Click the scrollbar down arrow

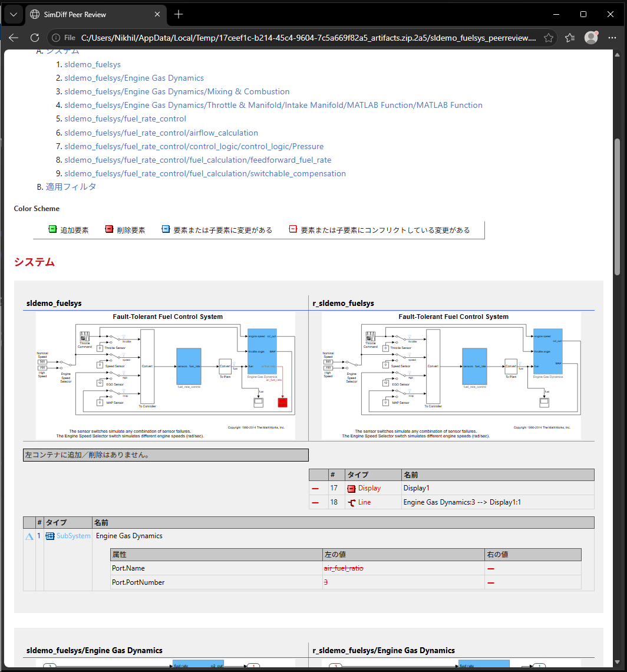pyautogui.click(x=617, y=662)
